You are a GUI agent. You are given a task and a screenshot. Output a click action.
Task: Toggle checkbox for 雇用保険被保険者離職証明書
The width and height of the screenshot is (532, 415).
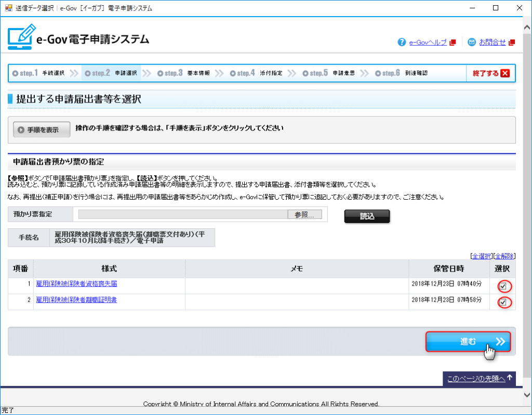502,302
